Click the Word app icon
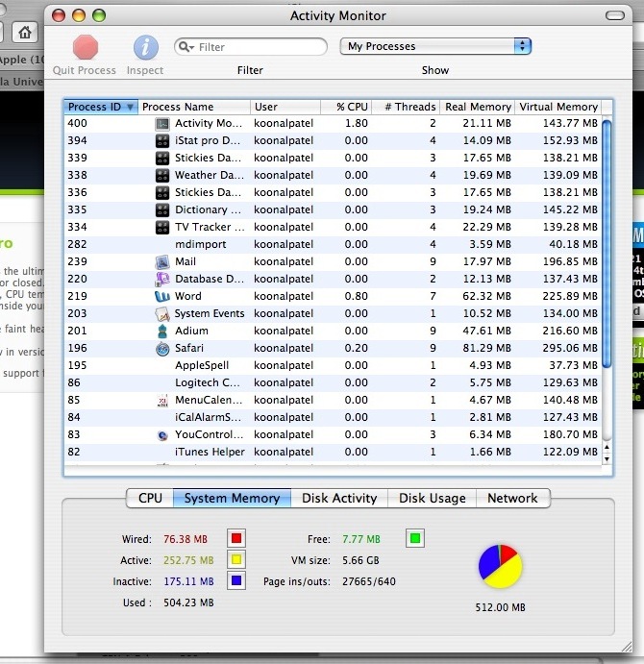Image resolution: width=644 pixels, height=664 pixels. click(162, 296)
